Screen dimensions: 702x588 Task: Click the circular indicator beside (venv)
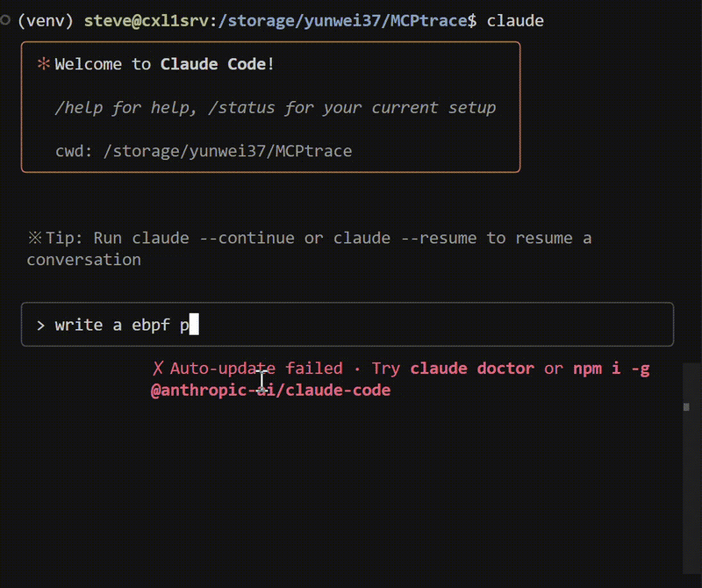pos(4,19)
